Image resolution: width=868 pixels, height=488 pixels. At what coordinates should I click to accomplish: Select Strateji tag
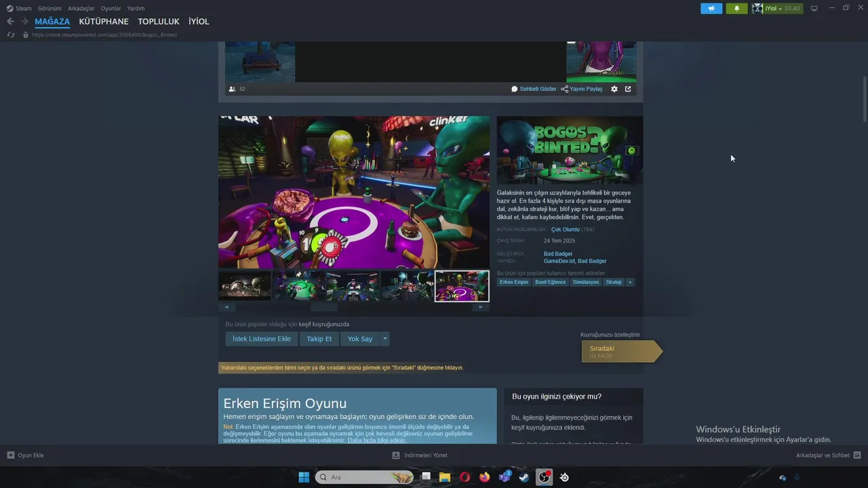(614, 282)
